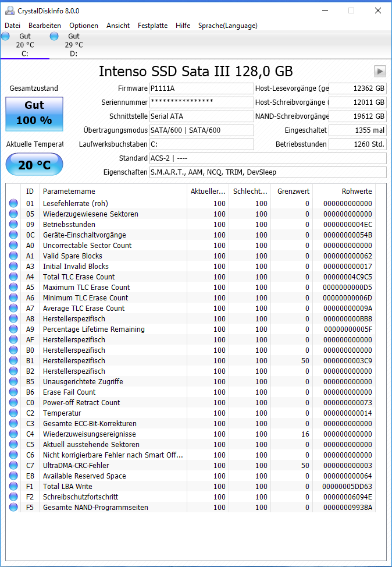The width and height of the screenshot is (392, 567).
Task: Open the Sprache(Language) menu
Action: pyautogui.click(x=227, y=26)
